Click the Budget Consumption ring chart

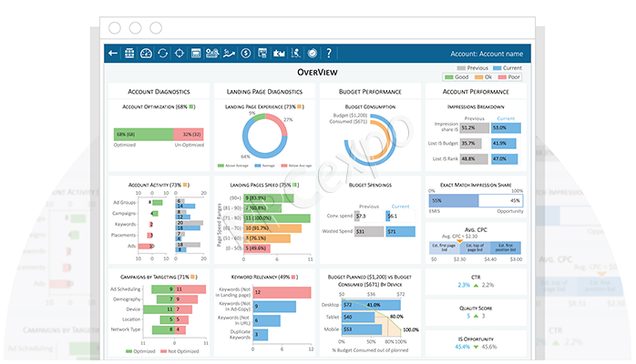(370, 140)
